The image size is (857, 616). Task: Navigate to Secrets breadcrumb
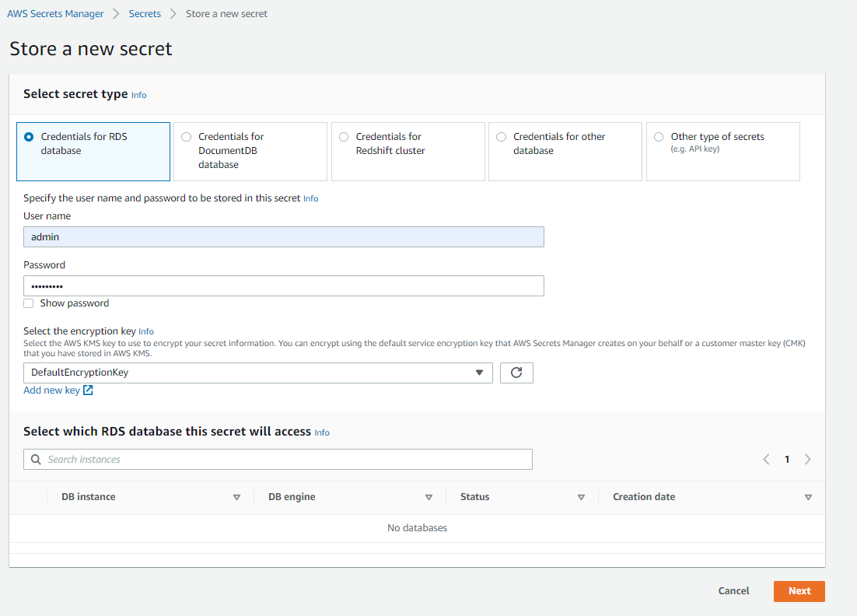coord(145,14)
